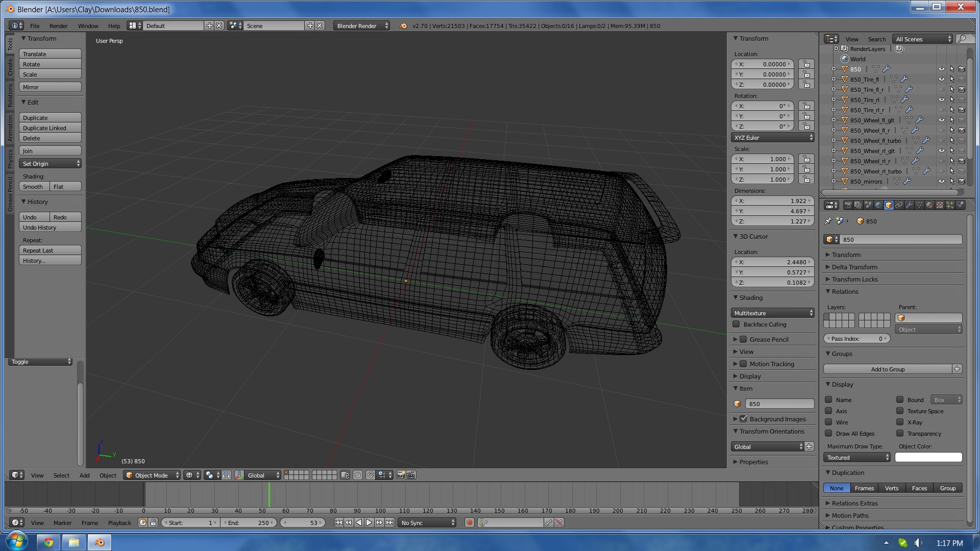The height and width of the screenshot is (551, 980).
Task: Open the Window menu
Action: click(x=88, y=26)
